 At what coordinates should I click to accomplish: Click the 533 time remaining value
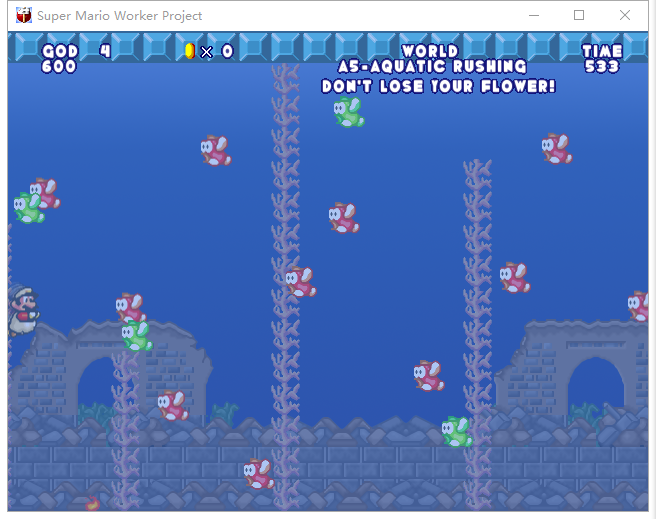[x=602, y=66]
